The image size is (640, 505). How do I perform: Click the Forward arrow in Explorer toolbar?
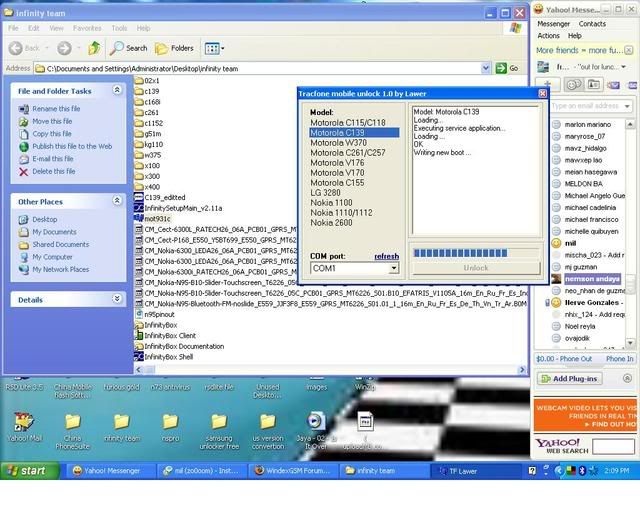click(64, 48)
